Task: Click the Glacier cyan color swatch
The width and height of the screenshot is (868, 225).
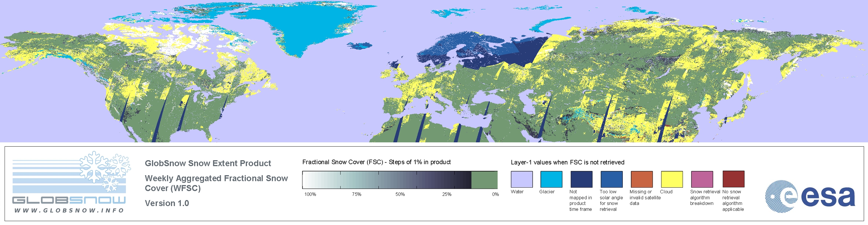Action: (551, 179)
